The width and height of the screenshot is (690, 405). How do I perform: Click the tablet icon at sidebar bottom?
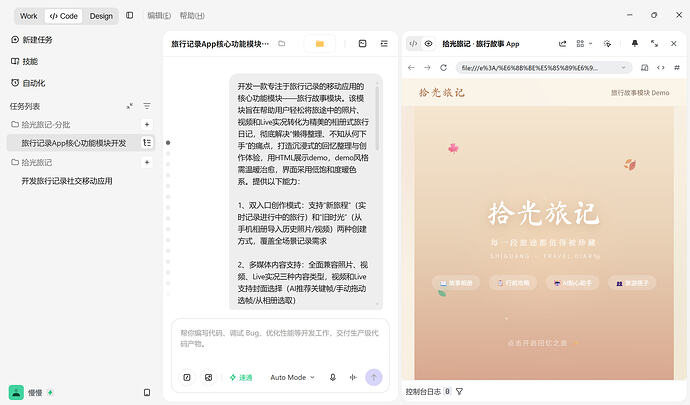[147, 392]
